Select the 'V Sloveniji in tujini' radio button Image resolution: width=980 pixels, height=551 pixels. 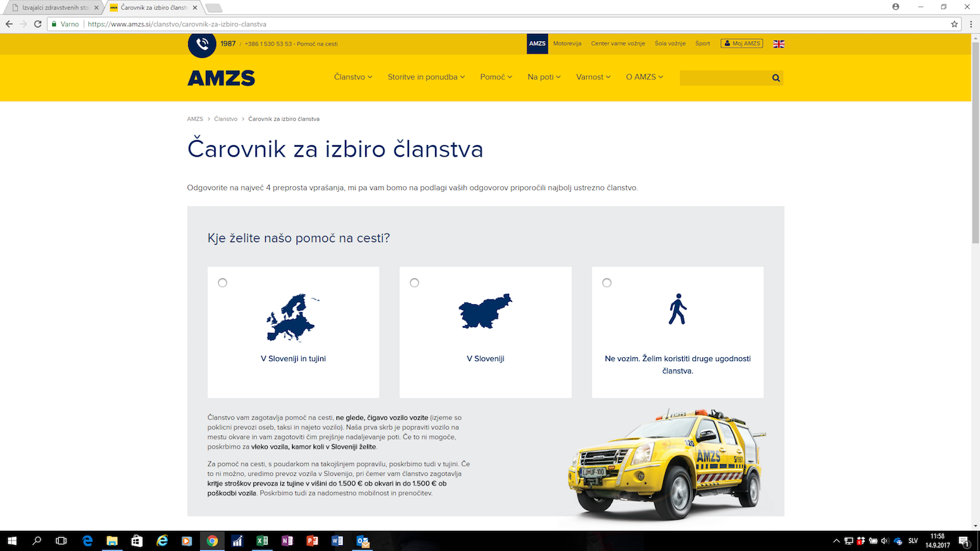click(x=223, y=283)
